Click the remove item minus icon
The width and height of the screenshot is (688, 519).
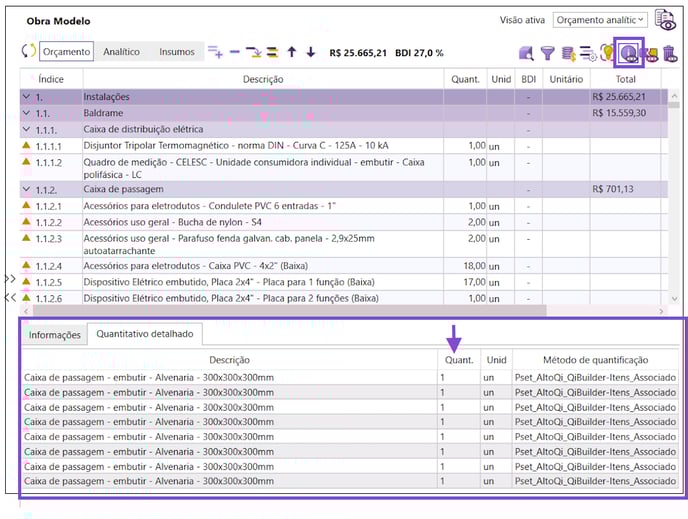235,52
